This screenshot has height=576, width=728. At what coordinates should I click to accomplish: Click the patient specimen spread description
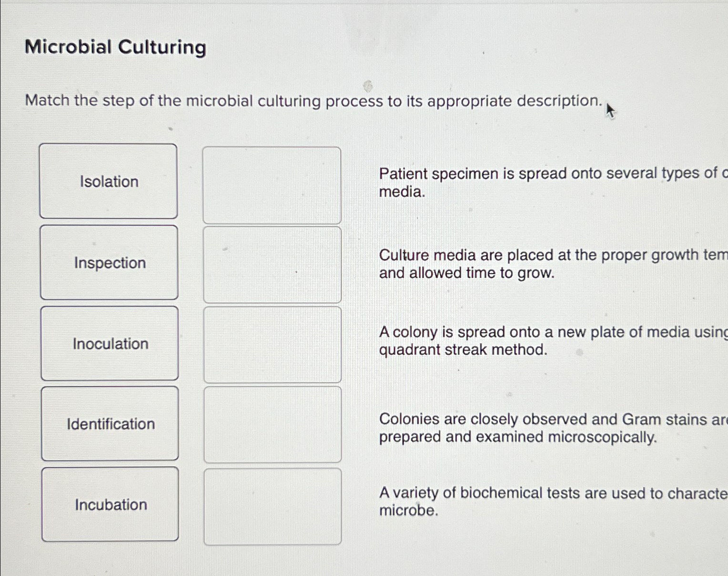click(x=524, y=183)
